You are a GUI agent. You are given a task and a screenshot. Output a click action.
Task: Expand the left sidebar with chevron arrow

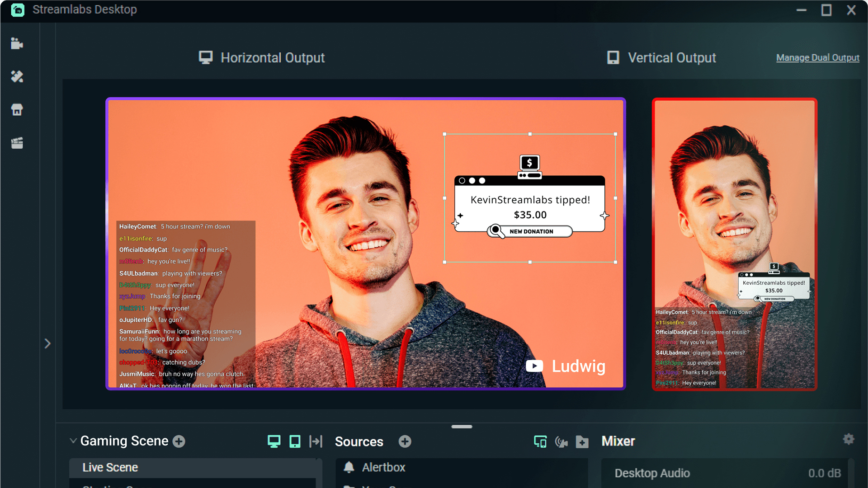(47, 343)
